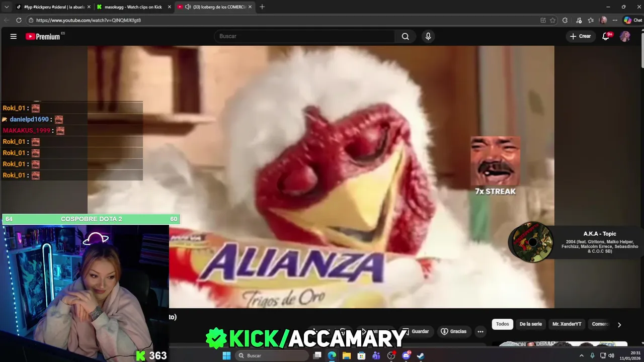Reload the page with browser refresh icon
Viewport: 644px width, 362px height.
(19, 20)
